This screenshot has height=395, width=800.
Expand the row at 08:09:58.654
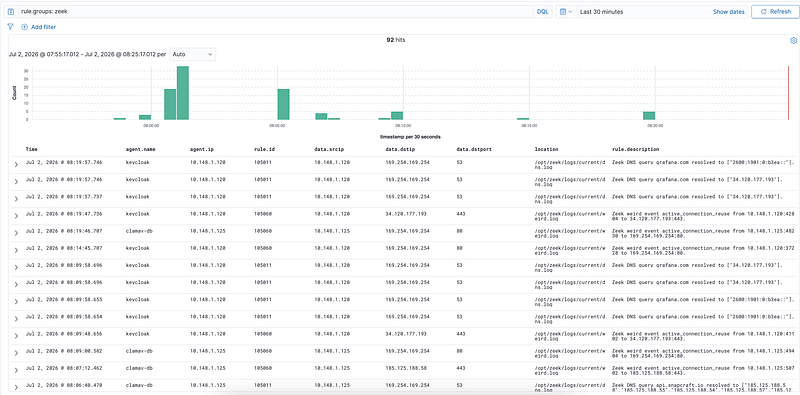pos(16,318)
